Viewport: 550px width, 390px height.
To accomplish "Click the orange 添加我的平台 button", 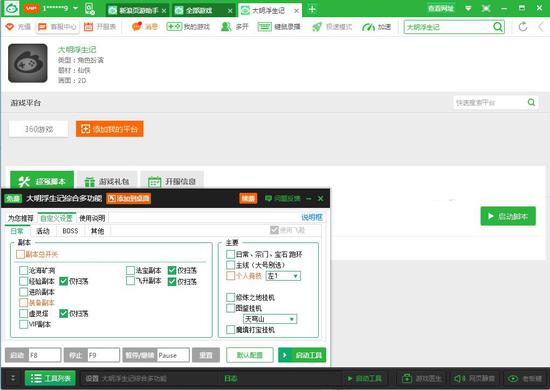I will 110,129.
